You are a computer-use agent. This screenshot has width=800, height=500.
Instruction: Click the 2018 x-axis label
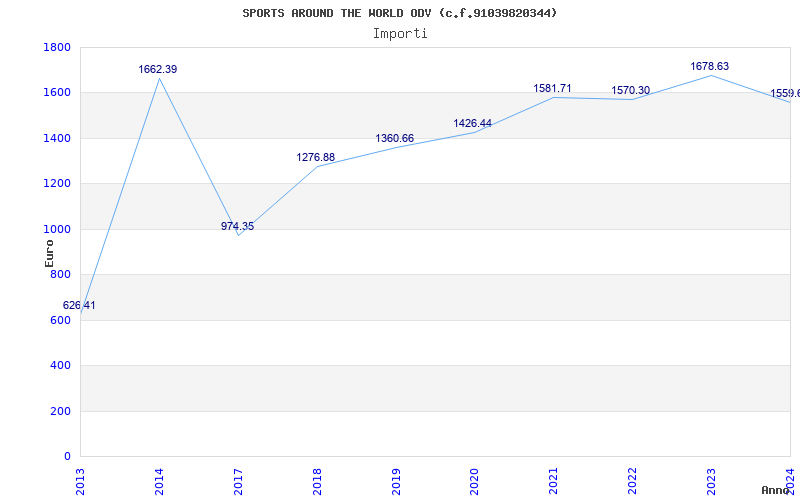point(317,482)
